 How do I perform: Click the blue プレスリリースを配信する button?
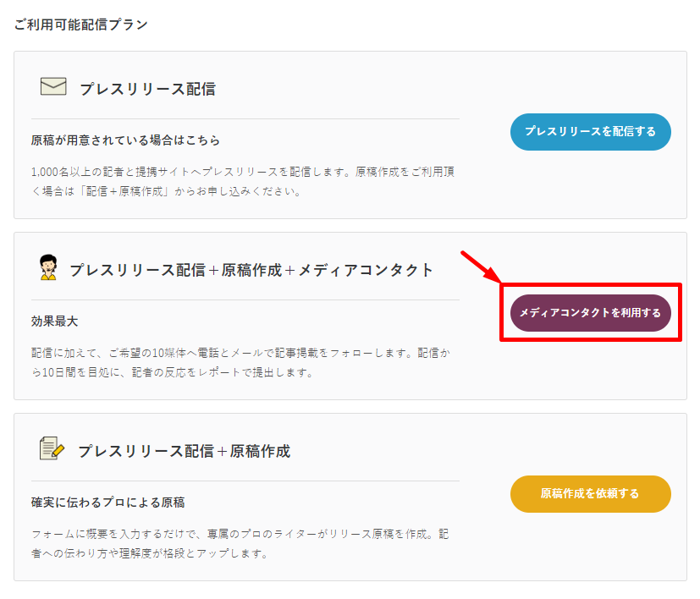(590, 132)
